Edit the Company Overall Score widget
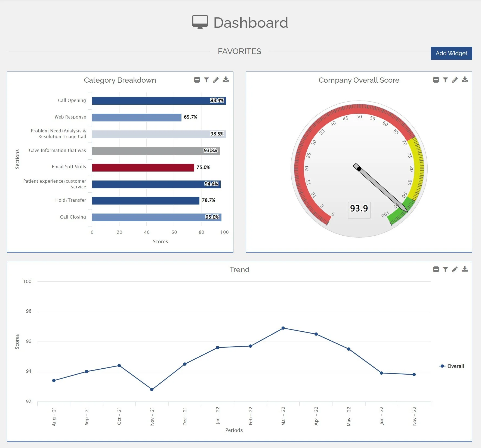The height and width of the screenshot is (448, 481). coord(455,80)
